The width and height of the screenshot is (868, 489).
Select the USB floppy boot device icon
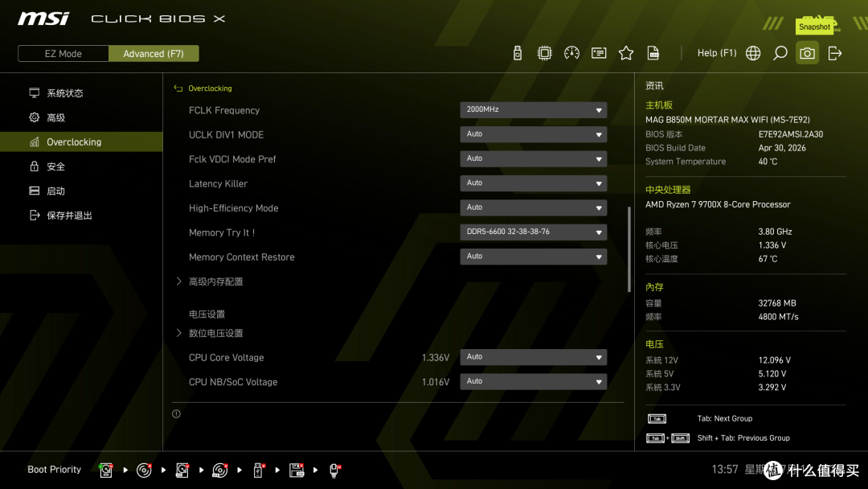[x=297, y=471]
